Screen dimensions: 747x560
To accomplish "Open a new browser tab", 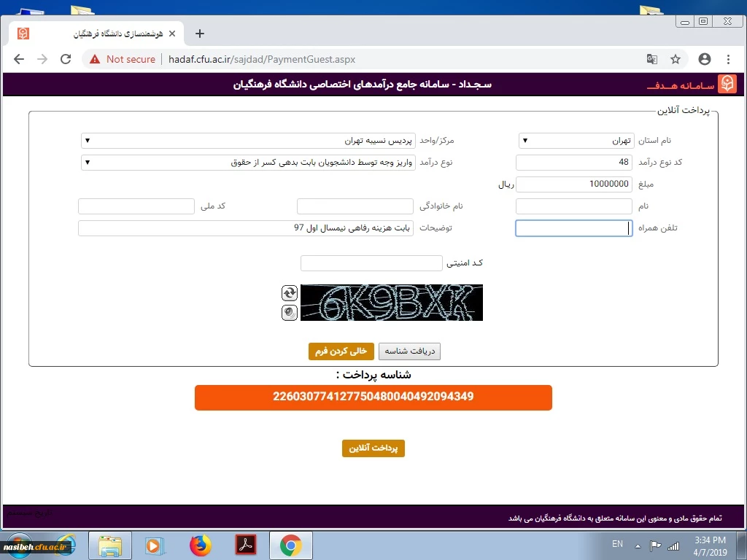I will [x=200, y=34].
